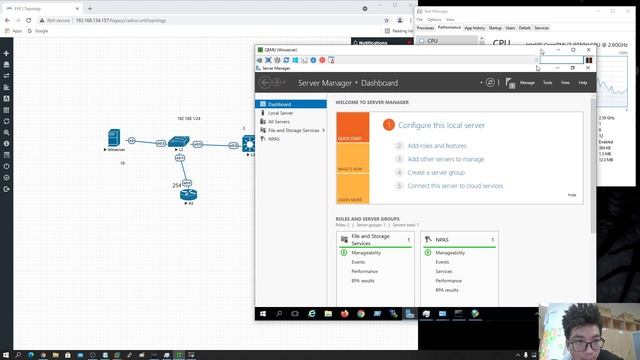Open the lab status info icon in EVE-NG sidebar

click(6, 144)
